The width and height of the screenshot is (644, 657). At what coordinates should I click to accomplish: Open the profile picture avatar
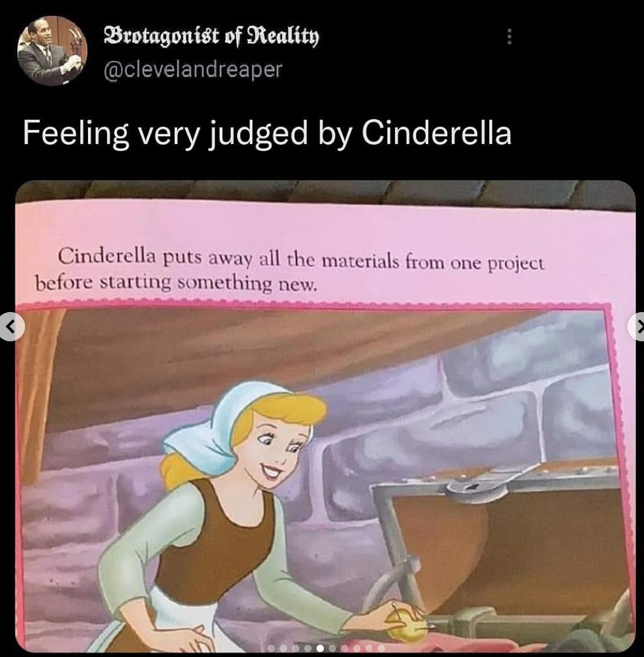(x=52, y=51)
